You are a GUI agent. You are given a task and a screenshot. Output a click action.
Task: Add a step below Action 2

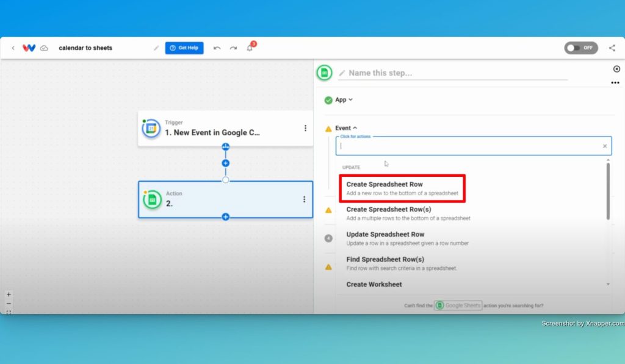coord(226,216)
